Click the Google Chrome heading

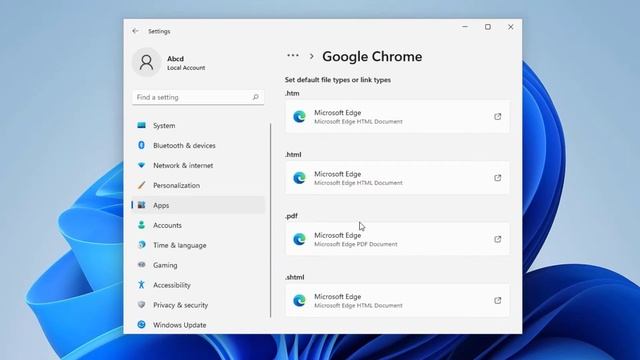coord(372,56)
